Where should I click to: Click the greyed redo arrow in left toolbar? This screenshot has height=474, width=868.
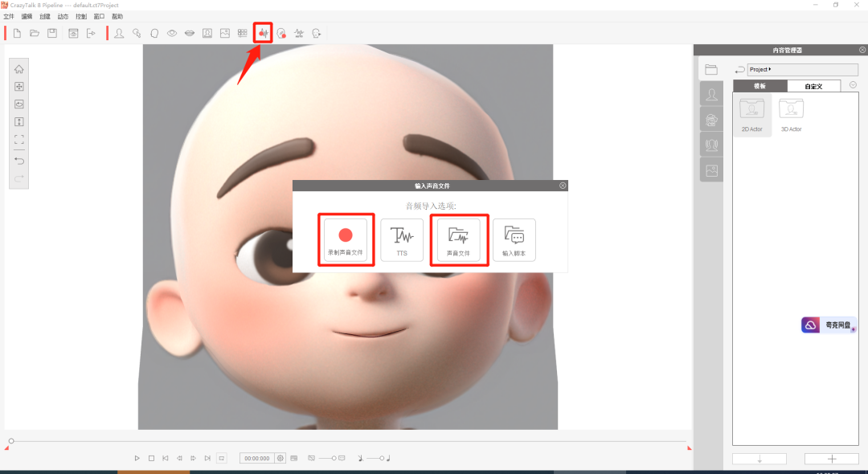(18, 178)
